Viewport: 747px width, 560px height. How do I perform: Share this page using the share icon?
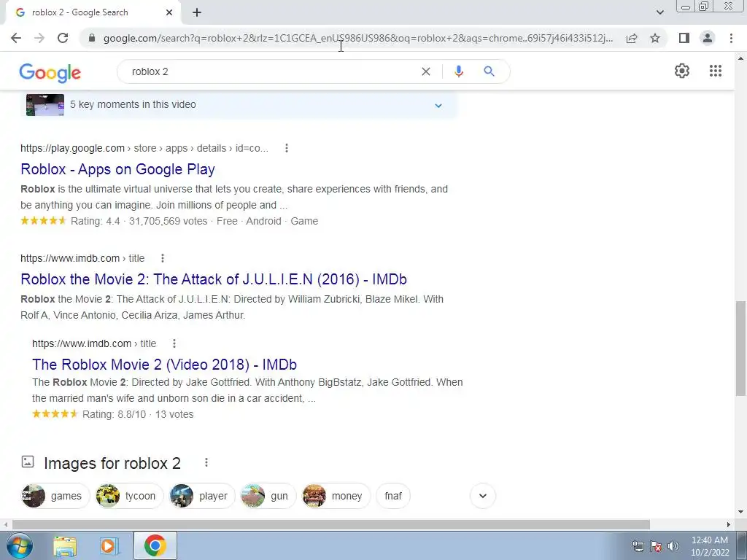click(632, 38)
